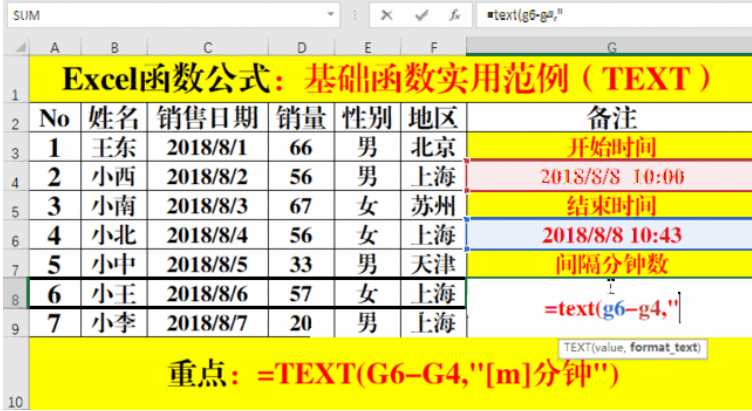Select column C header
This screenshot has width=752, height=411.
point(207,47)
